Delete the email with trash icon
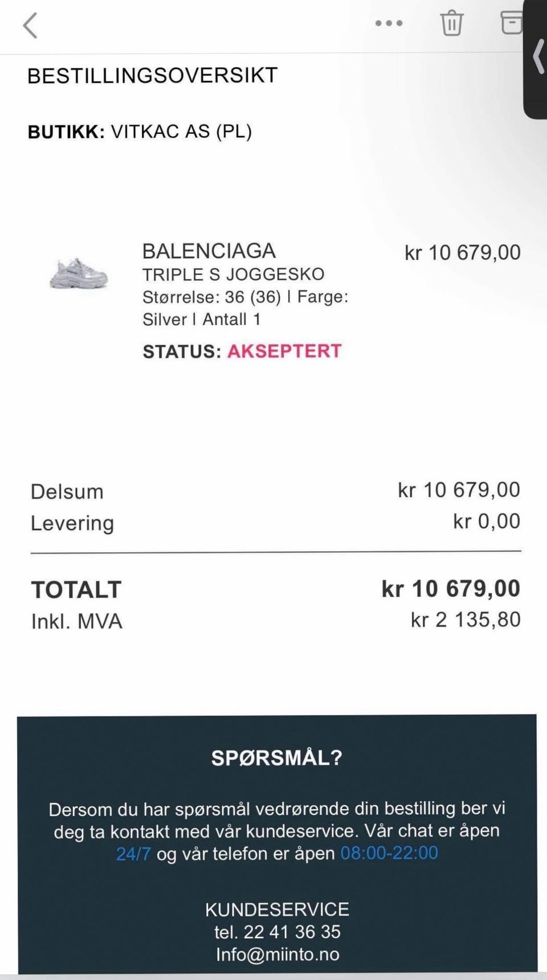 [x=451, y=23]
